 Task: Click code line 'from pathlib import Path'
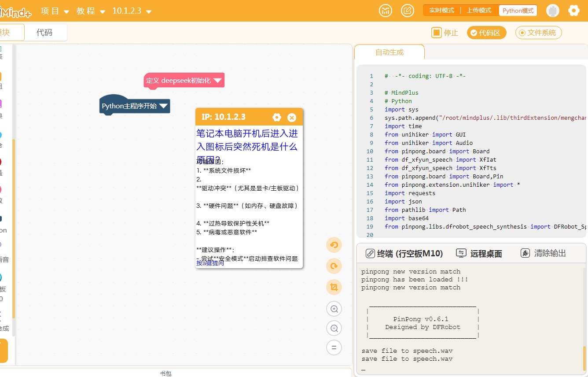coord(425,210)
